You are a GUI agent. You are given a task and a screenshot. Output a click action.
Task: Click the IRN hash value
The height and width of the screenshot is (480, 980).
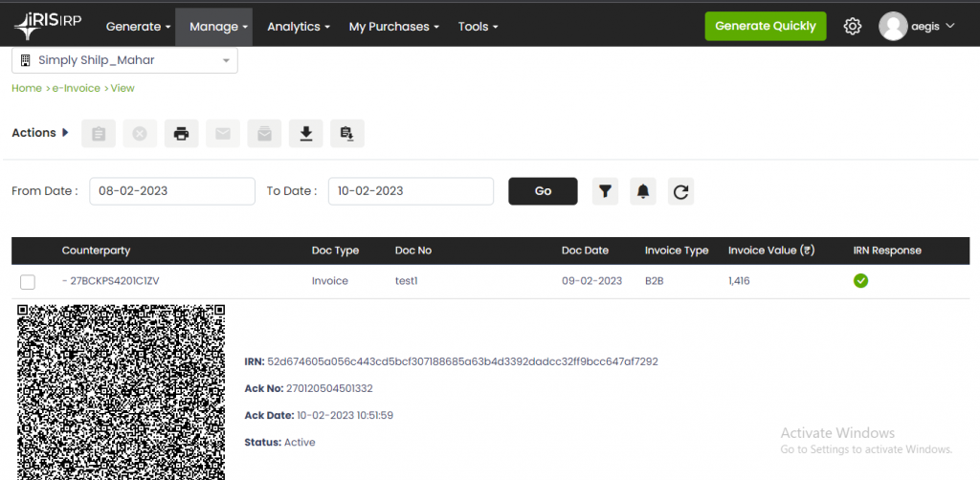click(x=462, y=361)
